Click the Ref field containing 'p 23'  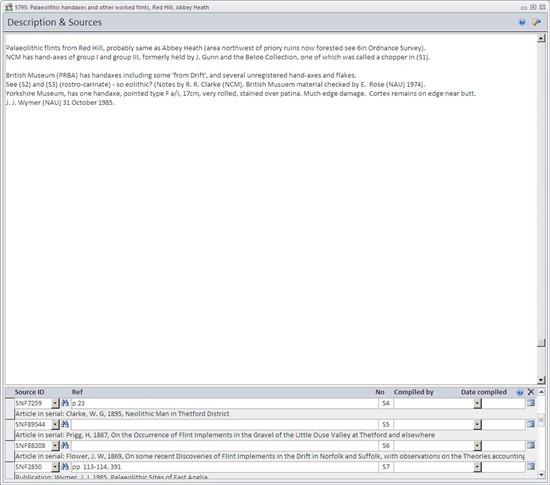point(224,403)
